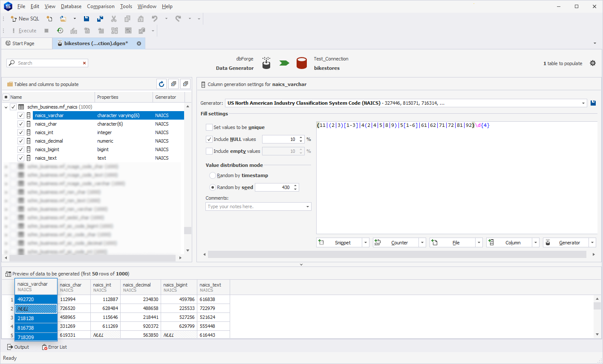This screenshot has height=364, width=603.
Task: Click the toolbar icon left of the schema compare icon
Action: click(x=101, y=31)
